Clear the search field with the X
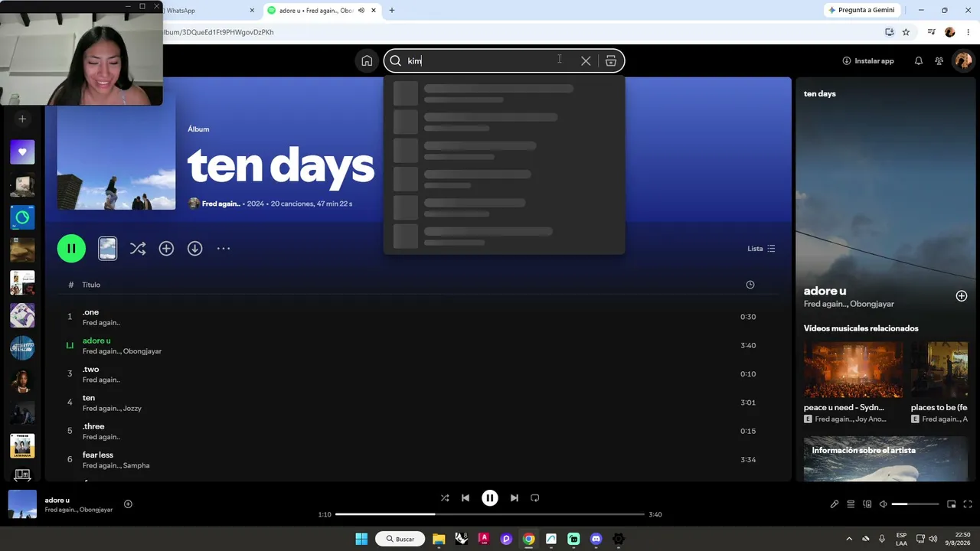This screenshot has width=980, height=551. click(586, 61)
